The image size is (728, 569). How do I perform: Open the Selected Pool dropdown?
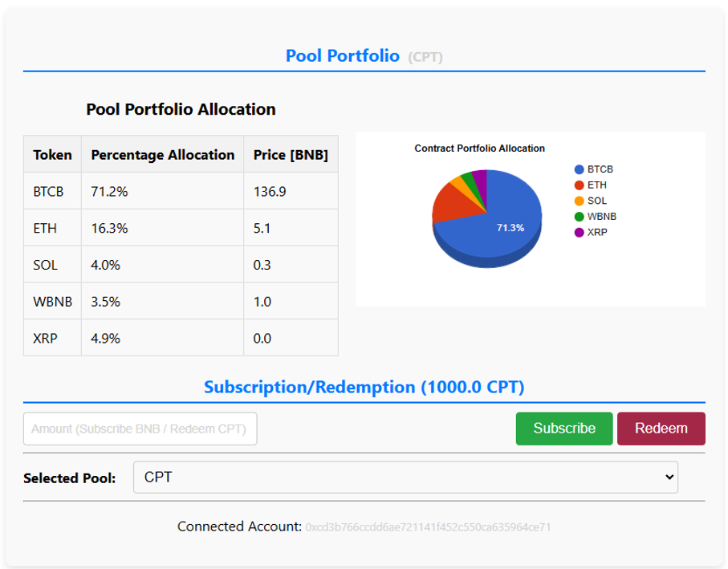click(x=405, y=477)
